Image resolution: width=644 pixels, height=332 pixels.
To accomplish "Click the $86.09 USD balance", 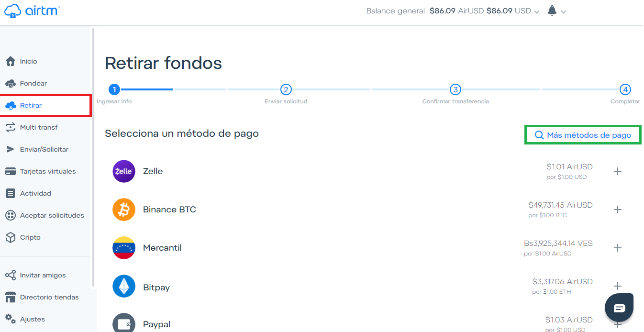I will point(509,11).
